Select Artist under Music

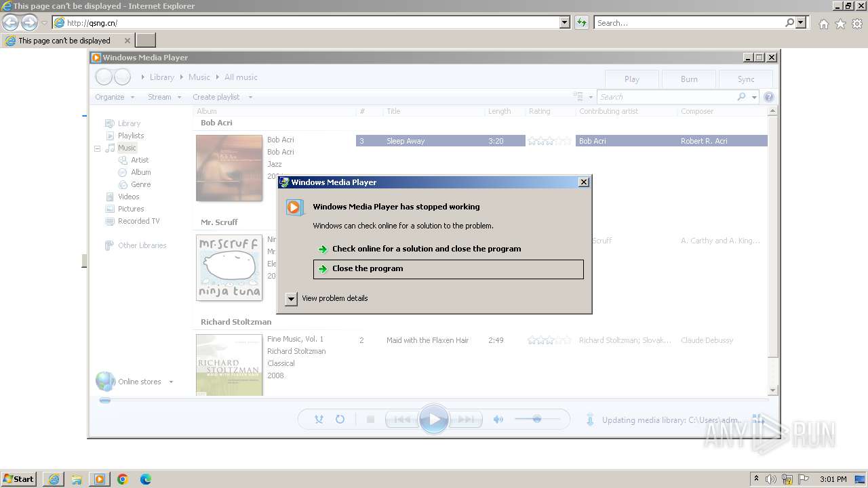(x=140, y=160)
